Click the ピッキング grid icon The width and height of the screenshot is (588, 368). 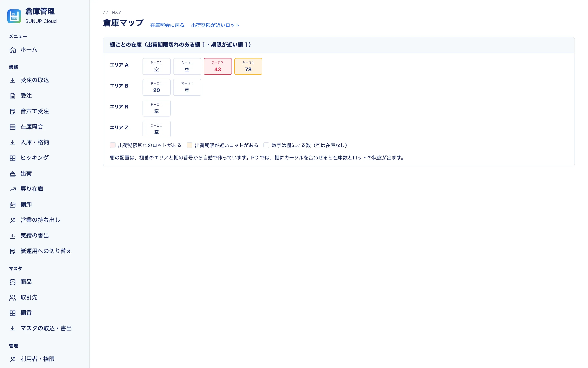[13, 158]
